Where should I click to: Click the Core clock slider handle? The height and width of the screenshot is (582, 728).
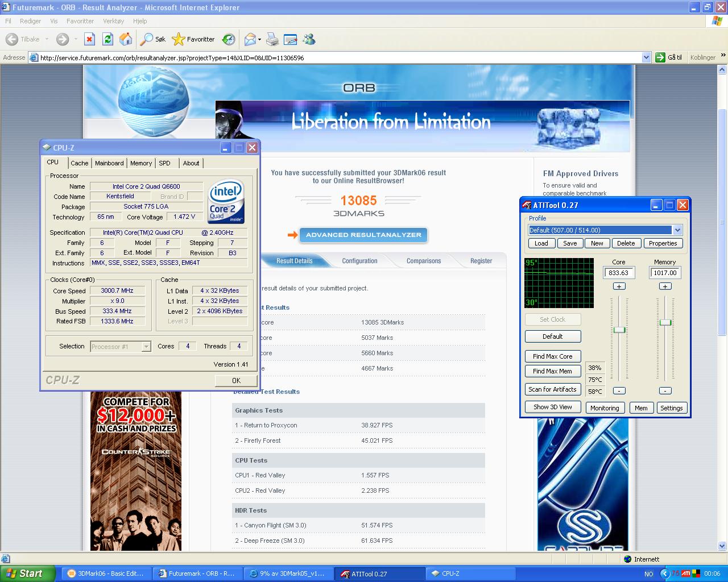[x=619, y=330]
